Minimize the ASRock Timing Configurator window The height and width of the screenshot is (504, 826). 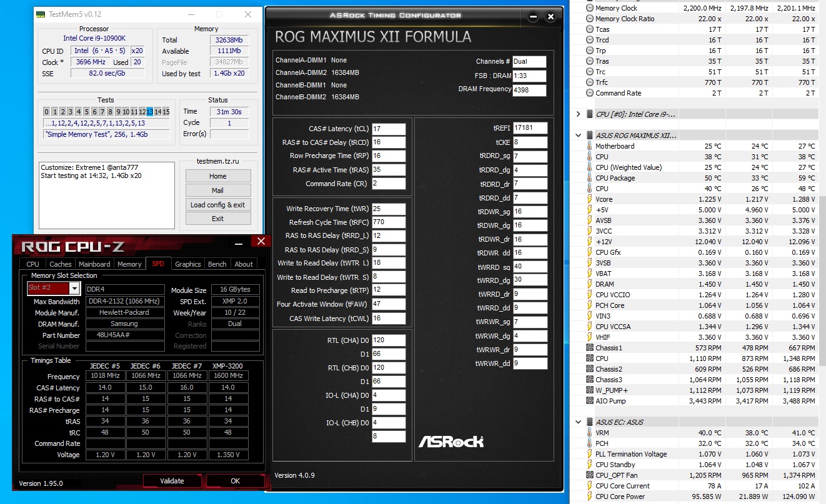click(532, 17)
